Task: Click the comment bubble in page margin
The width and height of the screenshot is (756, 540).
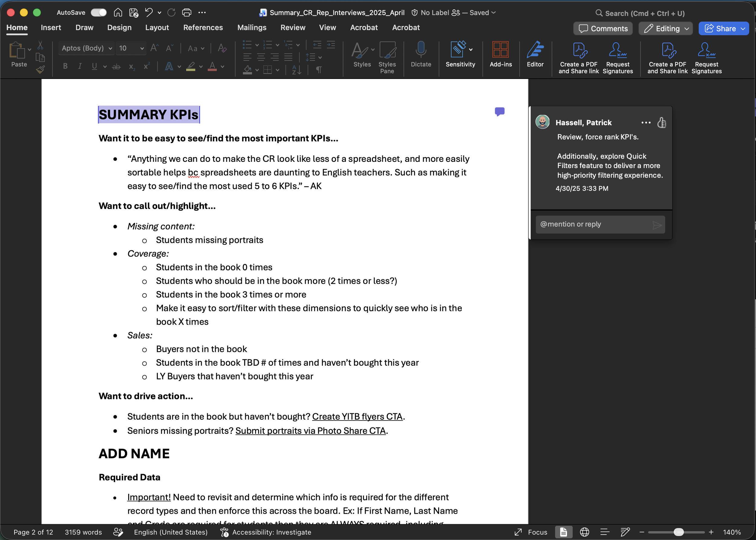Action: coord(500,111)
